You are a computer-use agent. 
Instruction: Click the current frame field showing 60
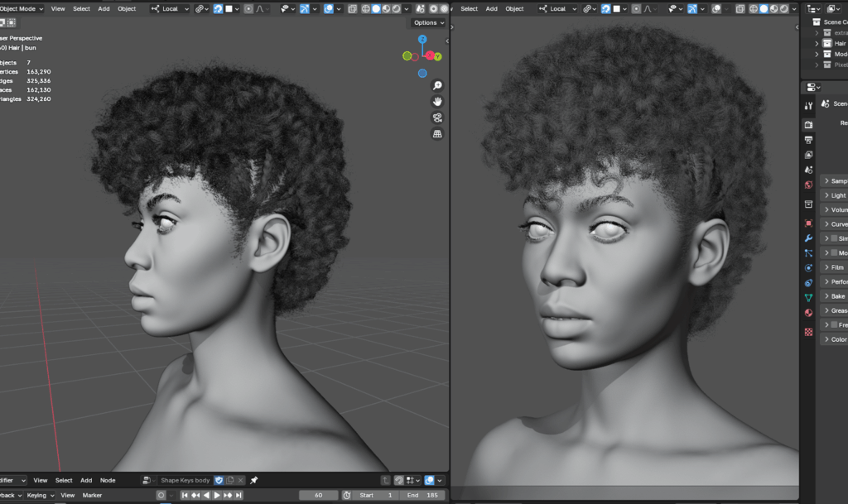319,495
